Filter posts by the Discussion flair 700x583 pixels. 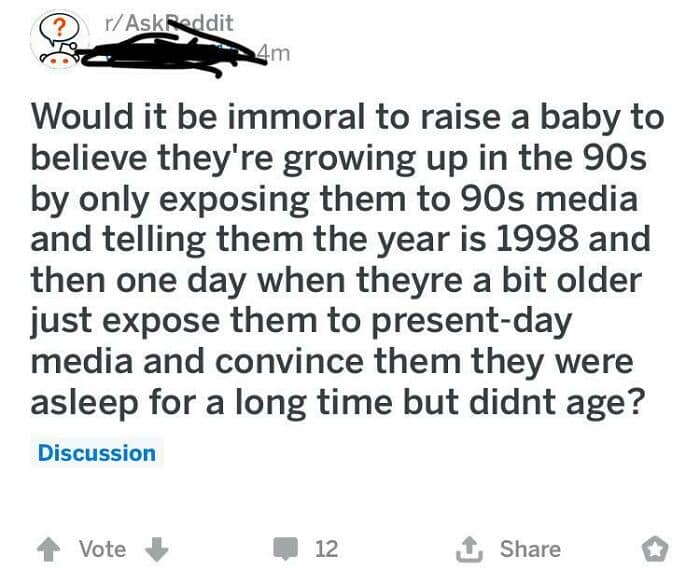coord(97,453)
